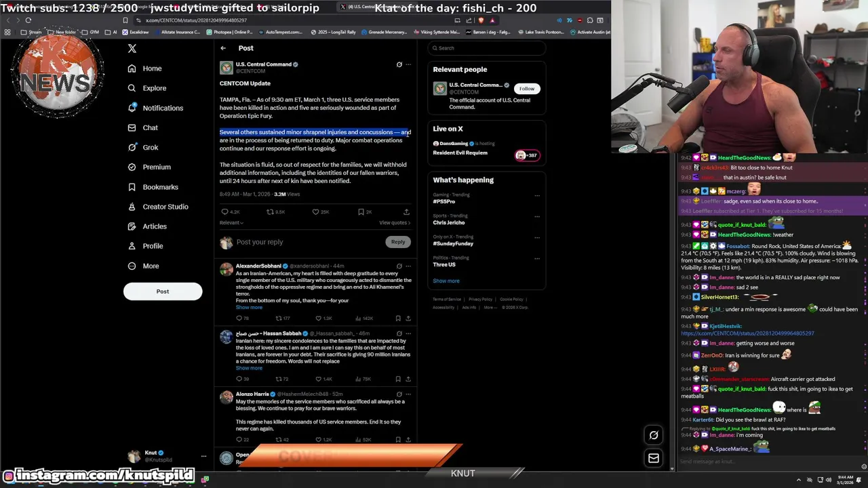Click Grok icon on the CENTCOM post
Screen dimensions: 868x488
pos(399,64)
